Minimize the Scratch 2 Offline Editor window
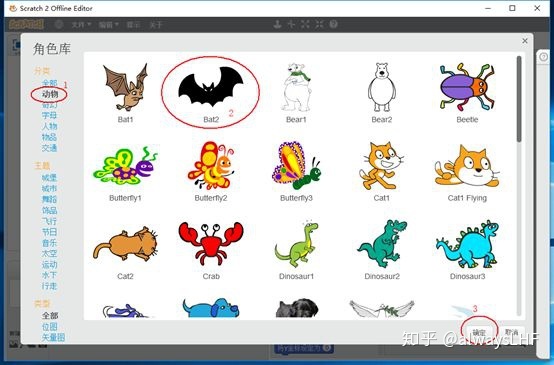 click(488, 8)
